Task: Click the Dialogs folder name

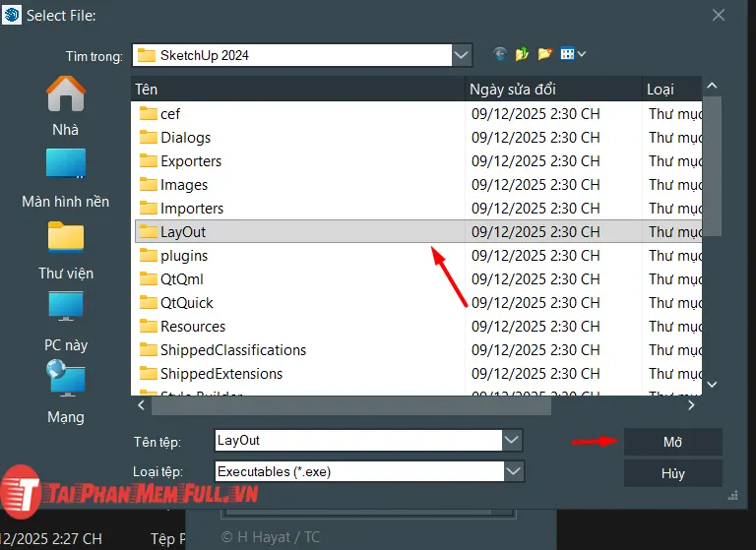Action: (x=186, y=138)
